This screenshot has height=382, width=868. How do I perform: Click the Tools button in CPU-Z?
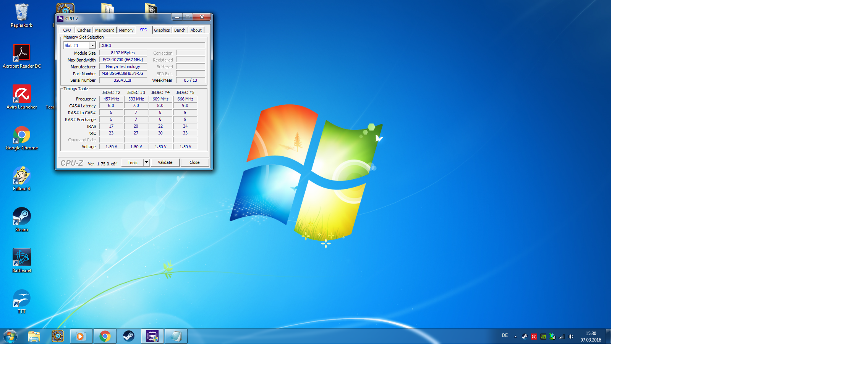pyautogui.click(x=133, y=162)
